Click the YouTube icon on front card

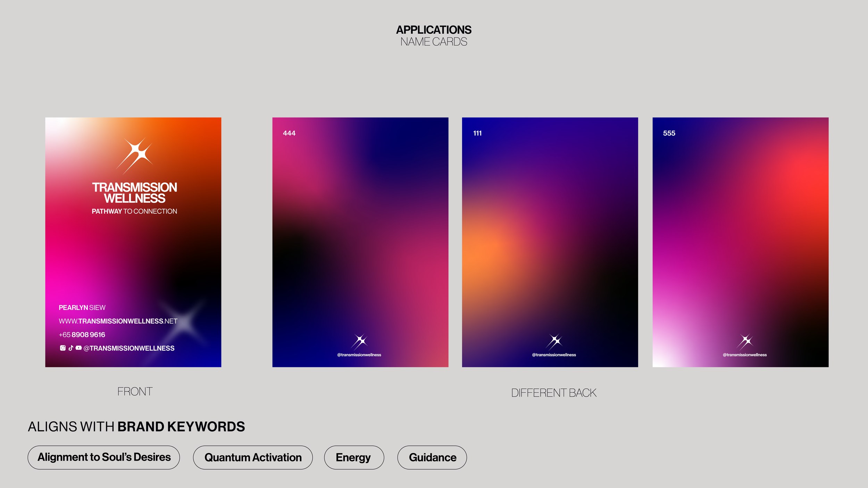coord(79,348)
